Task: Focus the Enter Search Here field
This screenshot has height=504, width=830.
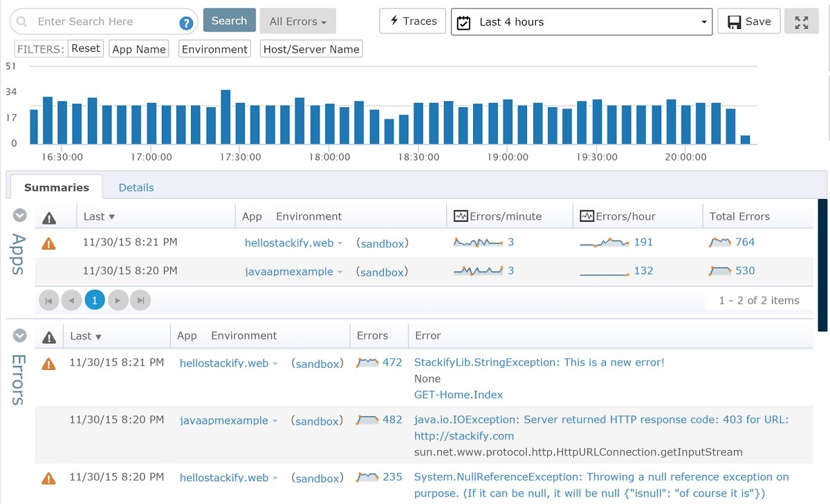Action: pos(104,22)
